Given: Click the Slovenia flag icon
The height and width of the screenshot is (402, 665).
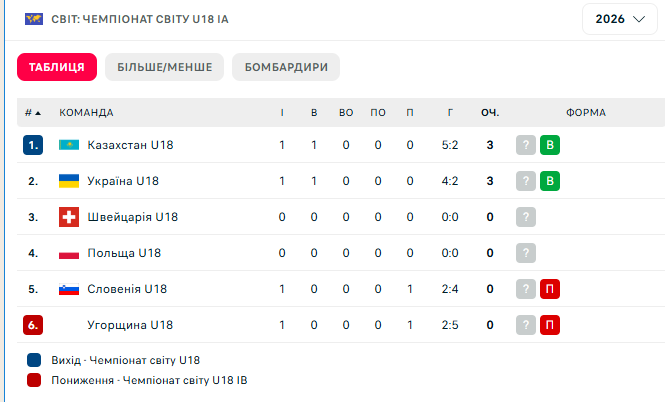Looking at the screenshot, I should [69, 289].
